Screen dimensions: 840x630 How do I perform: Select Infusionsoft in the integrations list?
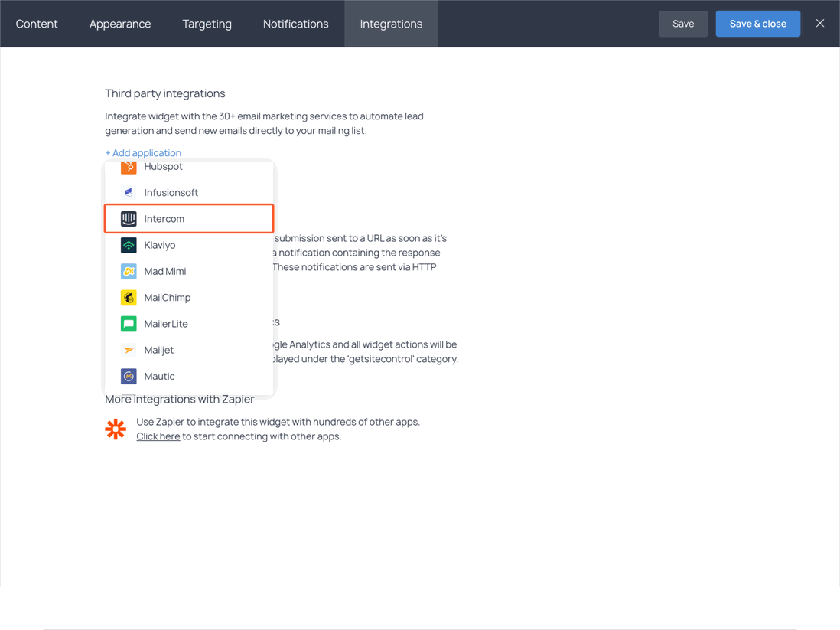point(171,192)
